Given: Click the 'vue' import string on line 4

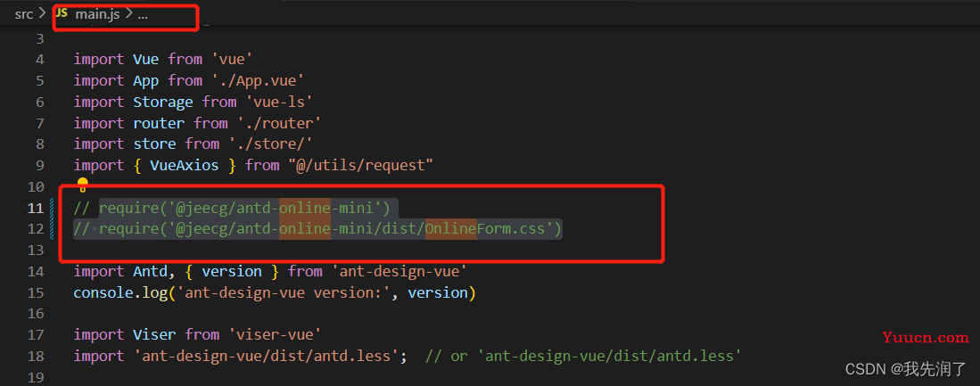Looking at the screenshot, I should 231,60.
